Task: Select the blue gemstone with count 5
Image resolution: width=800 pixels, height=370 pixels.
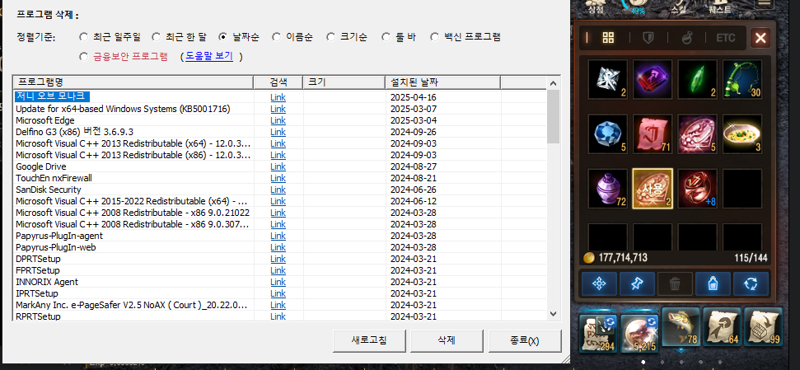Action: (608, 134)
